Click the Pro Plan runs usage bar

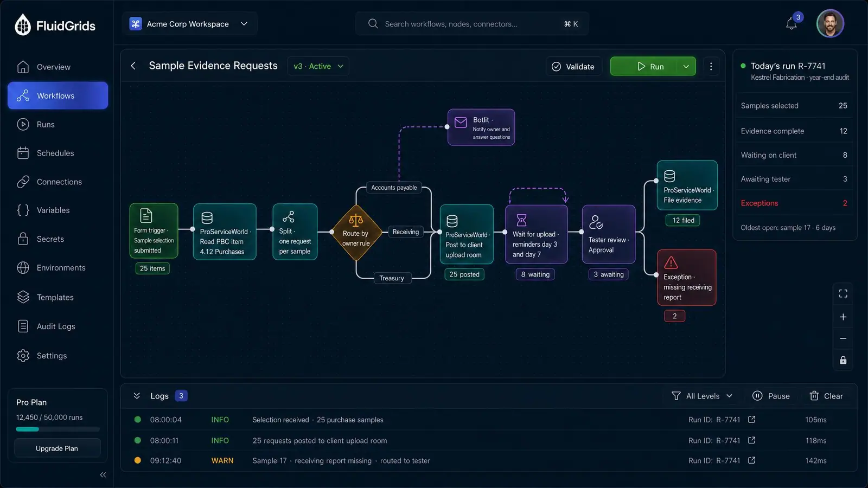[58, 429]
